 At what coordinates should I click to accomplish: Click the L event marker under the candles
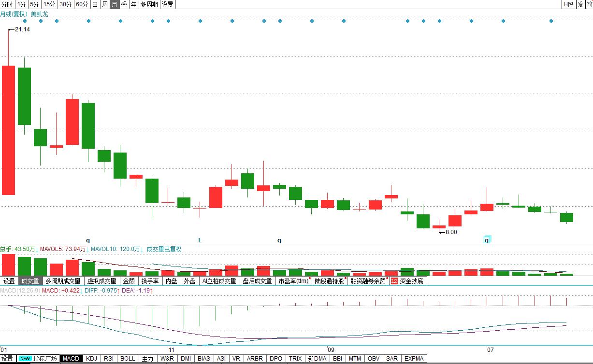pyautogui.click(x=200, y=240)
